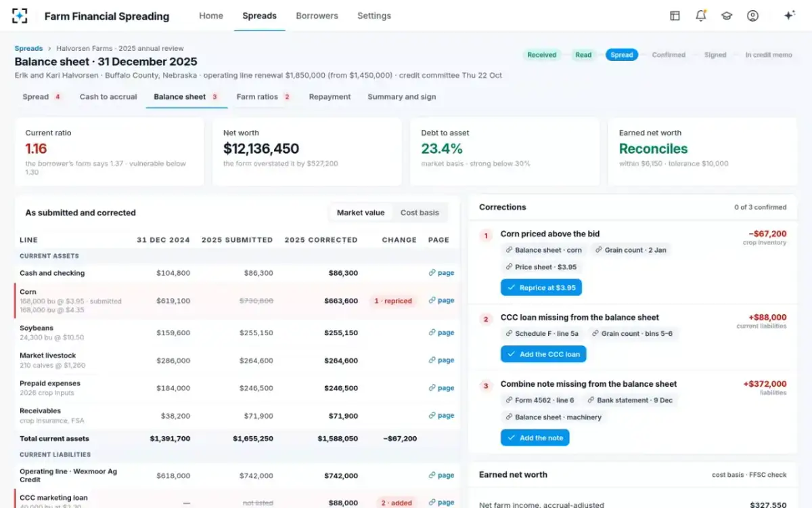This screenshot has height=508, width=812.
Task: Click the '2 · added' badge on CCC loan
Action: (397, 503)
